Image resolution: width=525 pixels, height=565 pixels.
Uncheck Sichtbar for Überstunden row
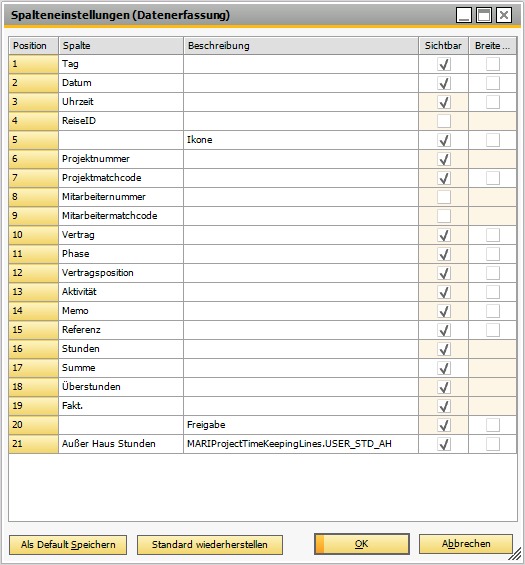click(444, 387)
